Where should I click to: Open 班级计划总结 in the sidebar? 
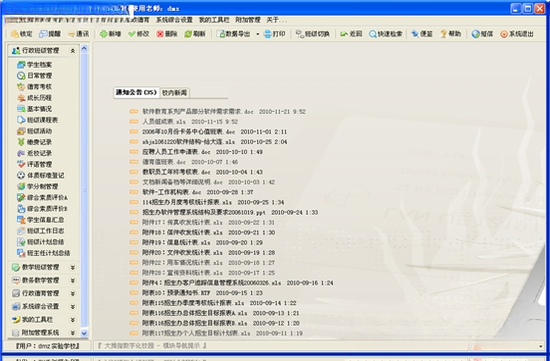41,242
